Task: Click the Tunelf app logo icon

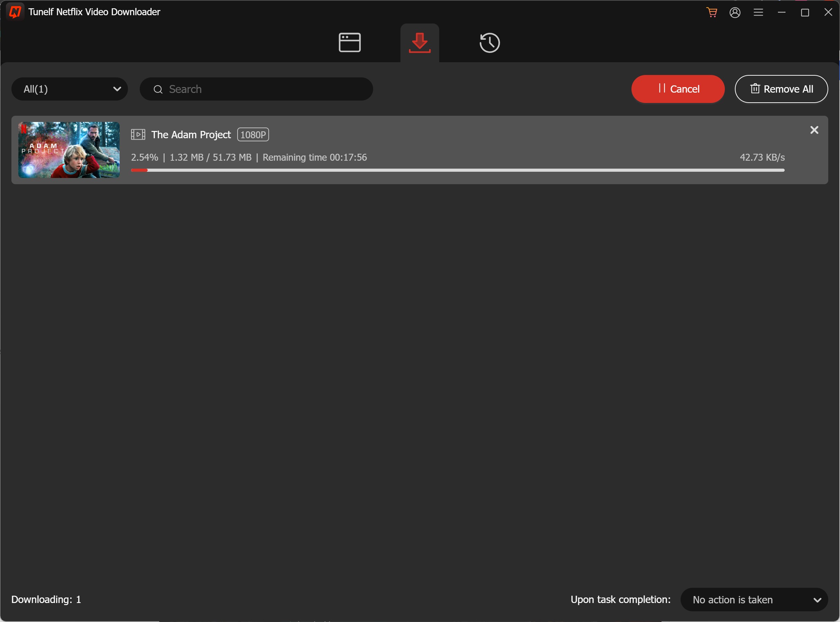Action: [15, 12]
